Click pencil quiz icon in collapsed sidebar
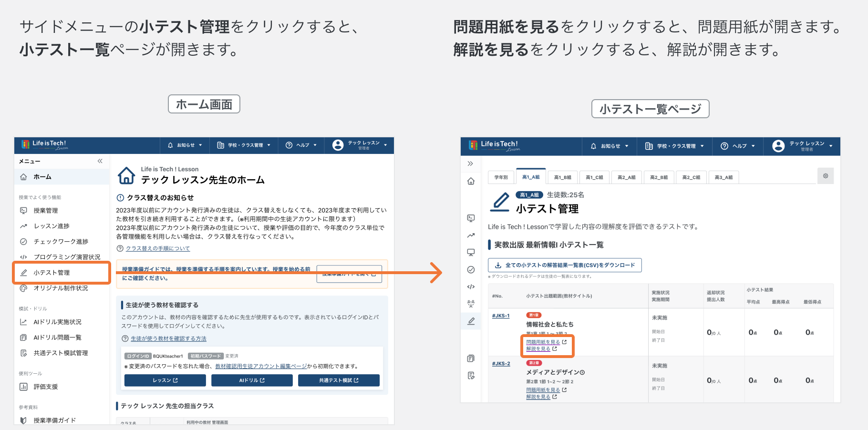The width and height of the screenshot is (868, 430). [x=471, y=321]
